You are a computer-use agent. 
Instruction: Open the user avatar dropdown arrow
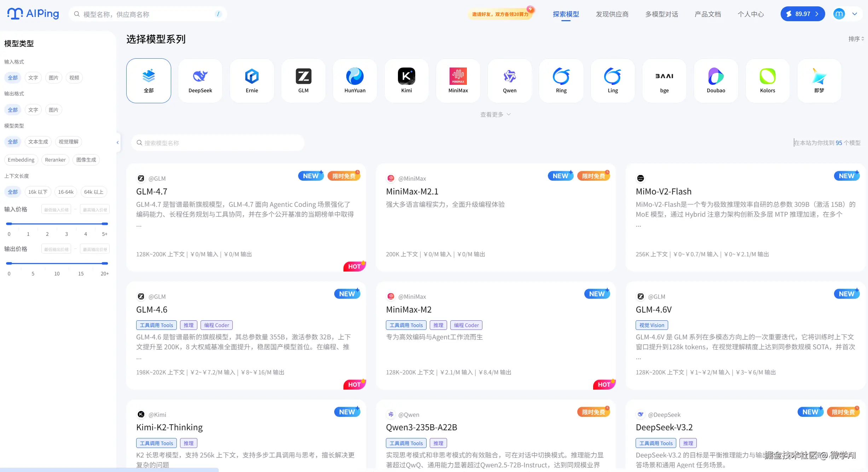[855, 14]
